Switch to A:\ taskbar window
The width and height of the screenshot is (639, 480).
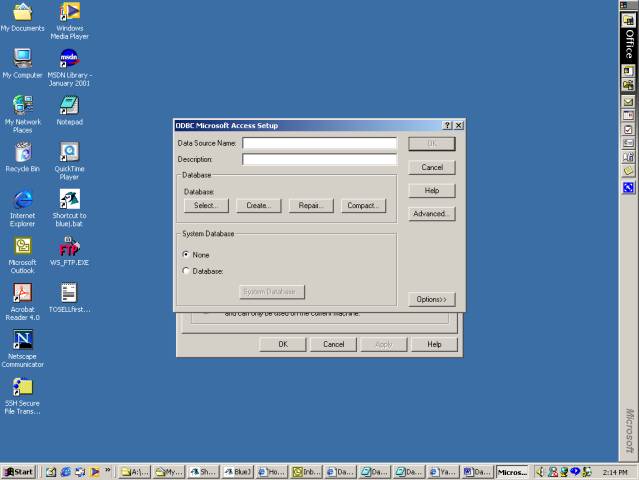(x=135, y=472)
